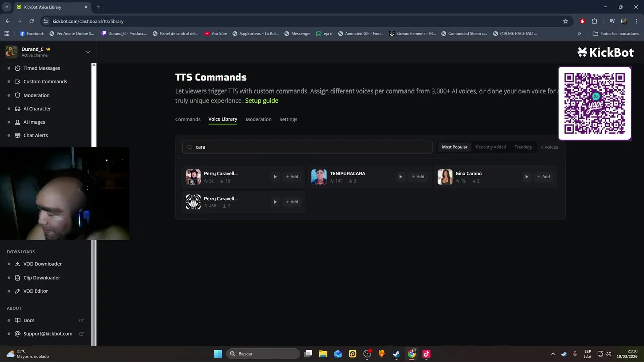Open File Explorer from taskbar
Viewport: 644px width, 362px height.
pos(323,354)
